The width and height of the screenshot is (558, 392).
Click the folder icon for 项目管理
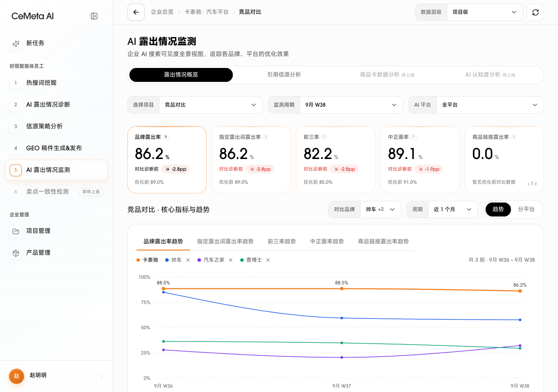pos(16,231)
